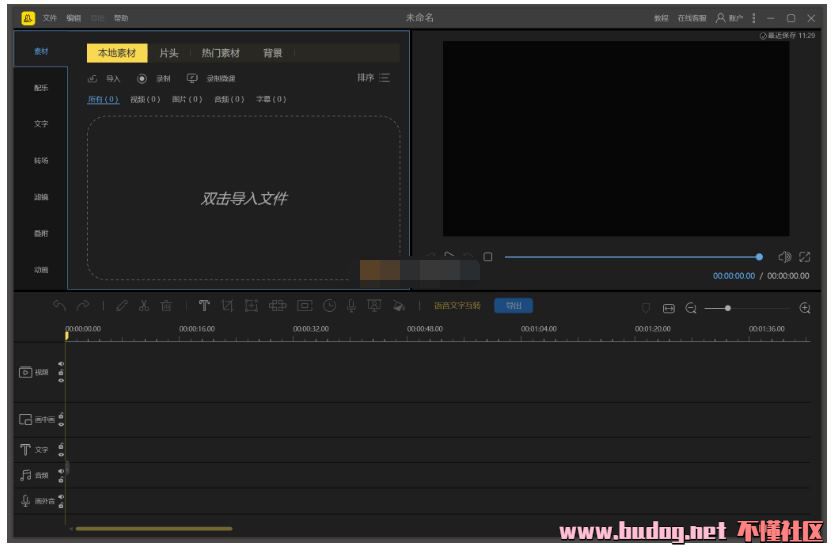Viewport: 833px width, 552px height.
Task: Click the mosaic blocks icon
Action: [x=277, y=306]
